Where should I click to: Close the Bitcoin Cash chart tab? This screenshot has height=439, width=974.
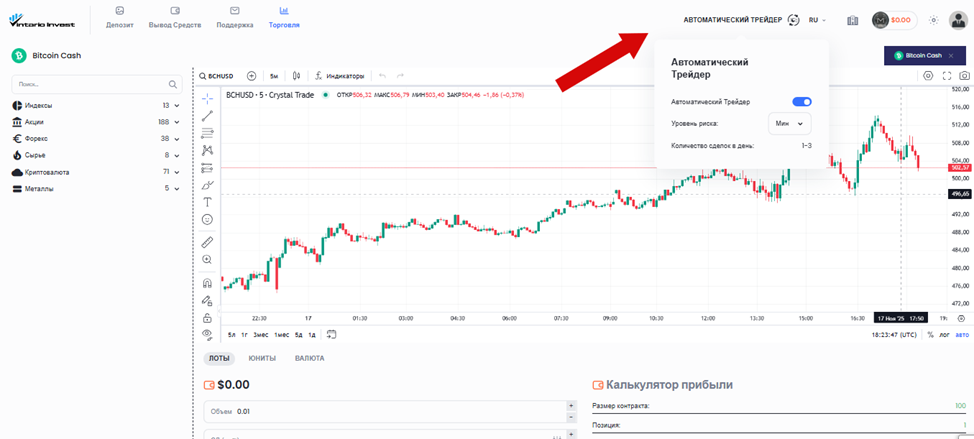point(951,56)
